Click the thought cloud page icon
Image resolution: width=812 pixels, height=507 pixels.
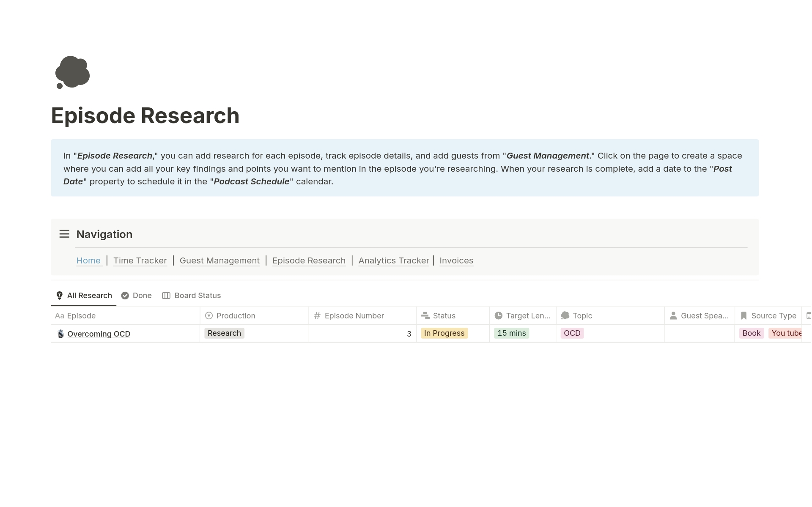(72, 72)
